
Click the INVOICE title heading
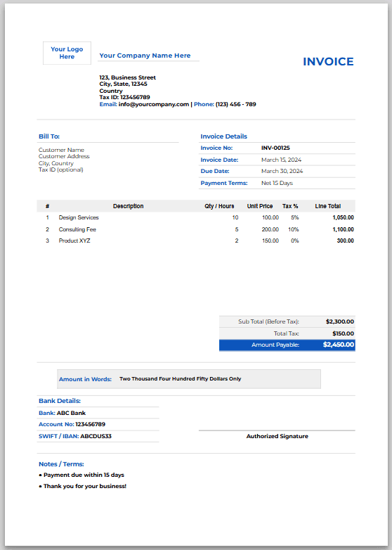(x=328, y=61)
